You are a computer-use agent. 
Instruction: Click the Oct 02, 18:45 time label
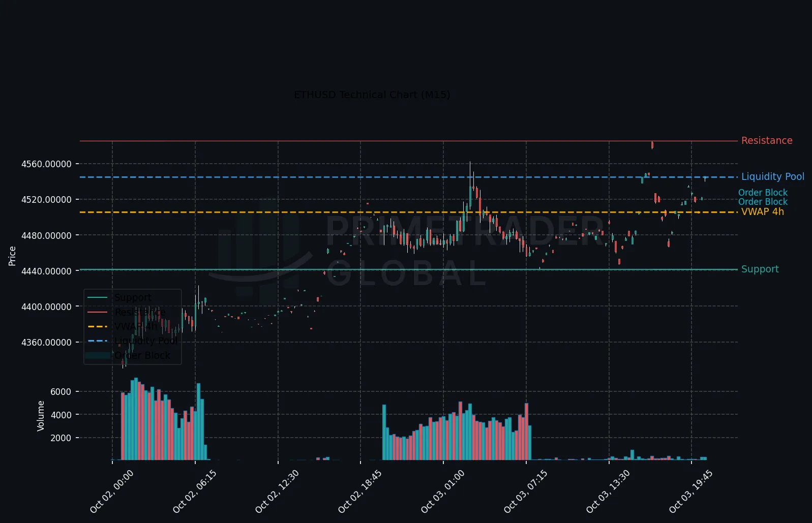[360, 491]
